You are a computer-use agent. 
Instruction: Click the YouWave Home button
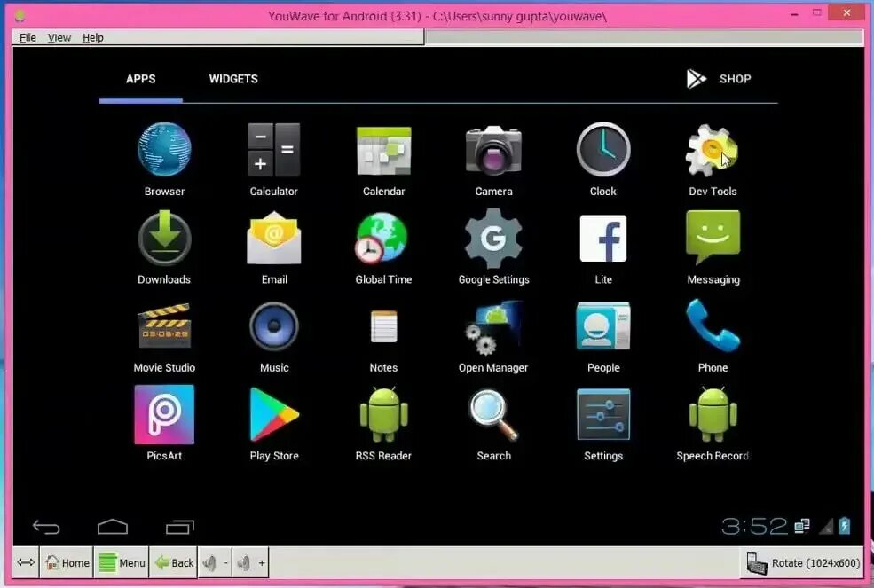click(x=67, y=562)
